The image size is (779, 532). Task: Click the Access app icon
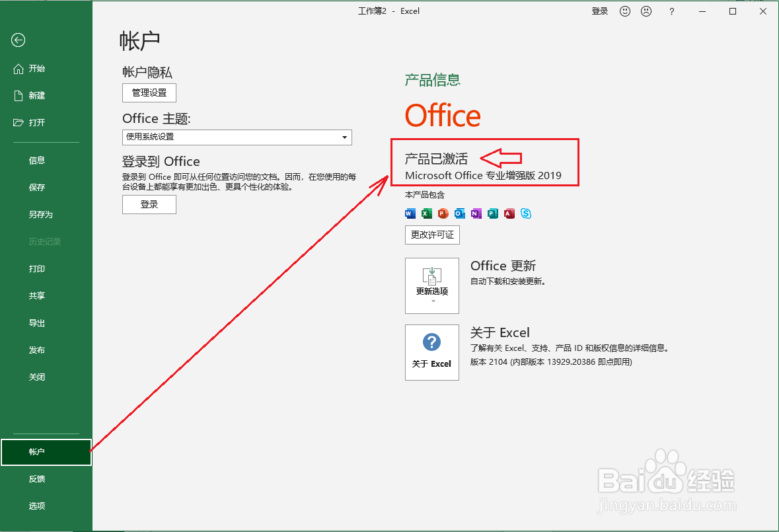click(x=509, y=213)
